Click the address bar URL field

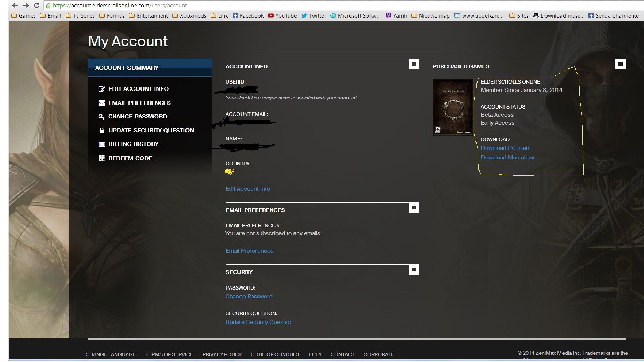point(268,5)
